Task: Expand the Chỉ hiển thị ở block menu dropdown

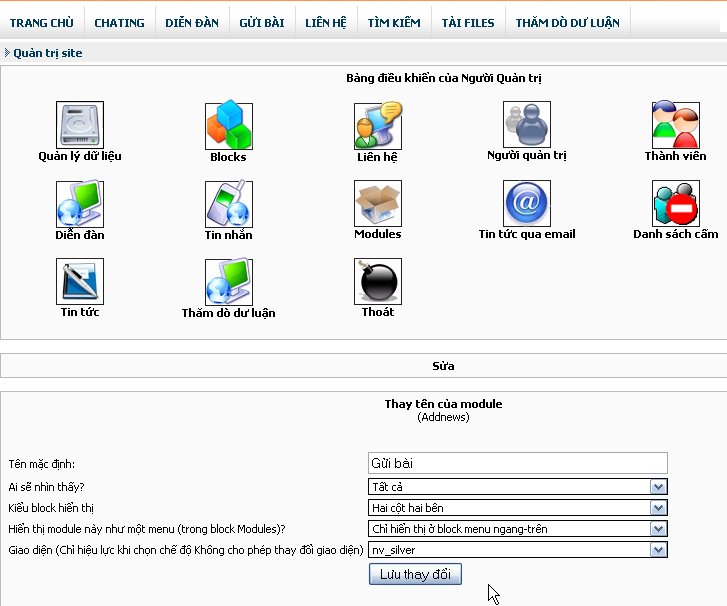Action: (517, 529)
